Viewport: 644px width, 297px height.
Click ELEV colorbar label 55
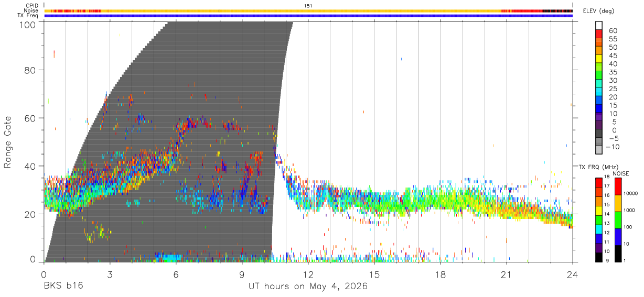(613, 39)
